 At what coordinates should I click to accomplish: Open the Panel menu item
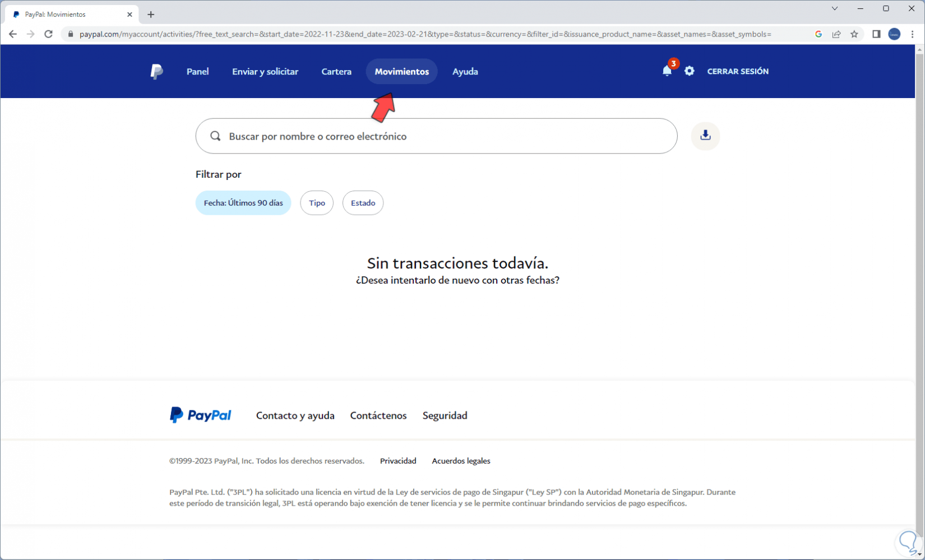[198, 72]
